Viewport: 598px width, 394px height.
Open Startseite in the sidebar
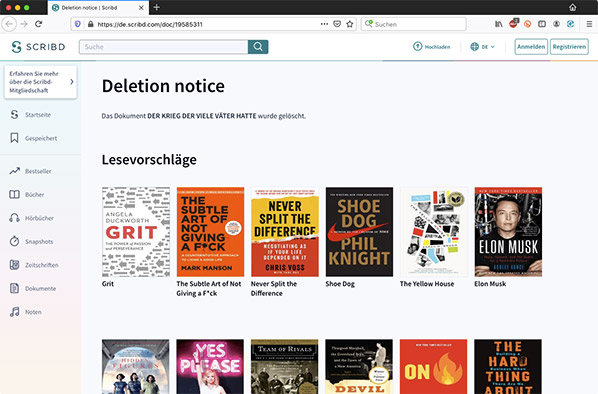pos(31,114)
